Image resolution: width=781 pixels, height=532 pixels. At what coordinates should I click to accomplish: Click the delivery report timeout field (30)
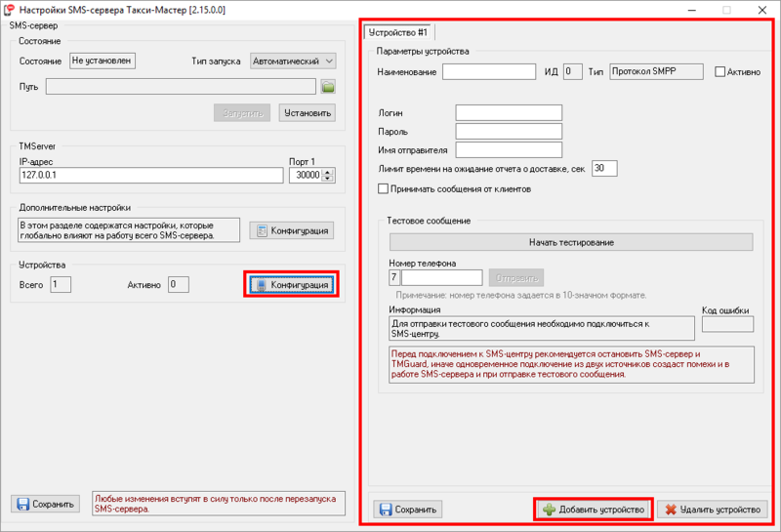[x=604, y=168]
